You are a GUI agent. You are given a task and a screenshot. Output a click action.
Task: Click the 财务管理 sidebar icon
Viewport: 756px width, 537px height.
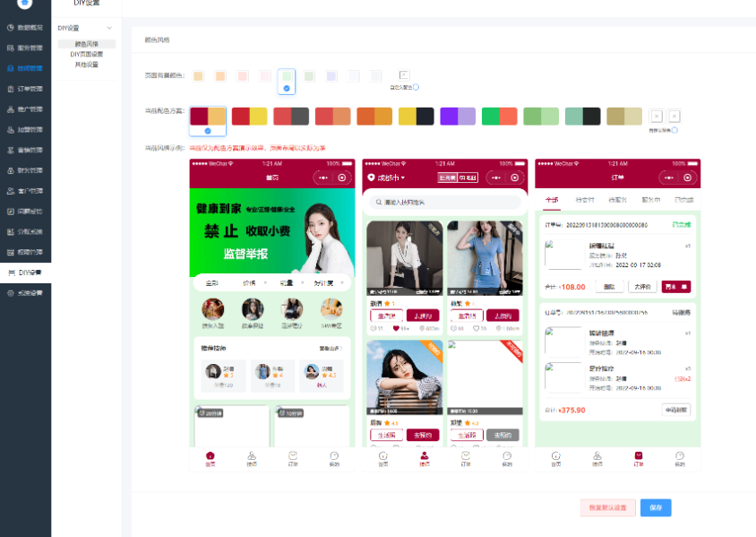(10, 170)
